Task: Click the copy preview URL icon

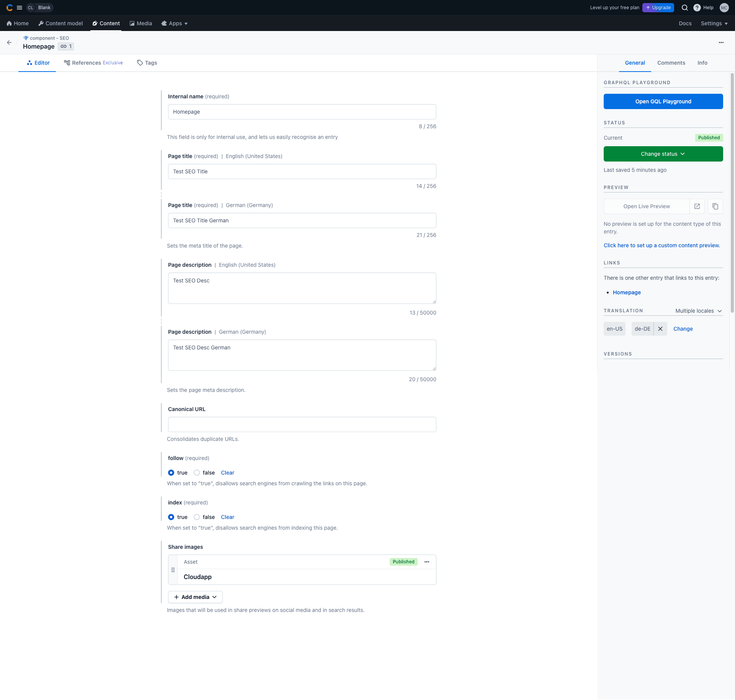Action: (x=715, y=206)
